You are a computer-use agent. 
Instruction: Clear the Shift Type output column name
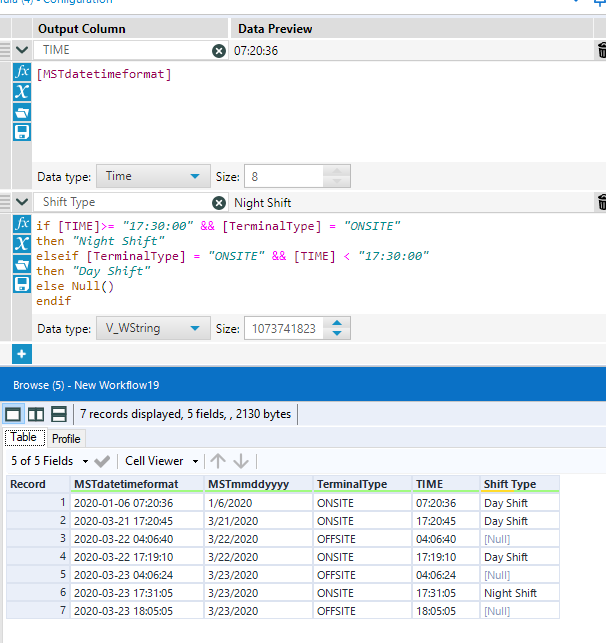219,203
